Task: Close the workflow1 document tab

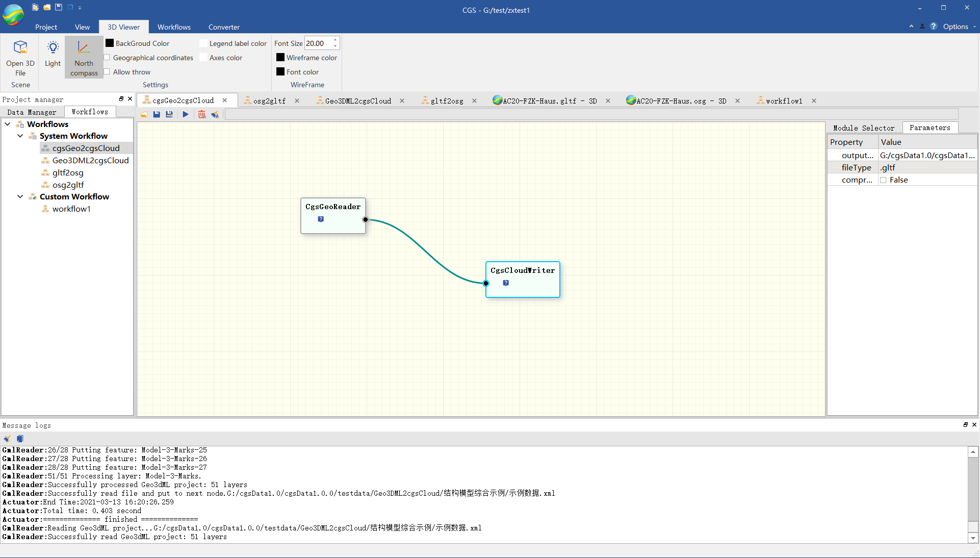Action: click(814, 101)
